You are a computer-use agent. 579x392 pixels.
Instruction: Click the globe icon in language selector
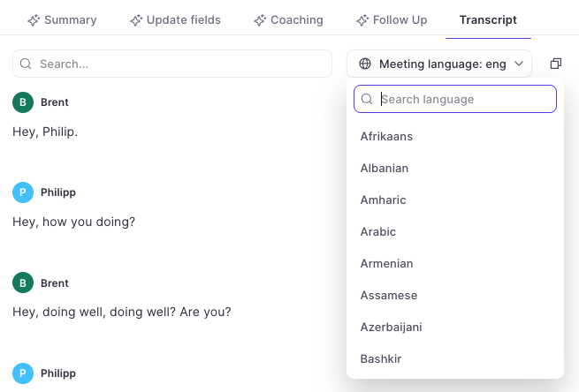point(365,64)
